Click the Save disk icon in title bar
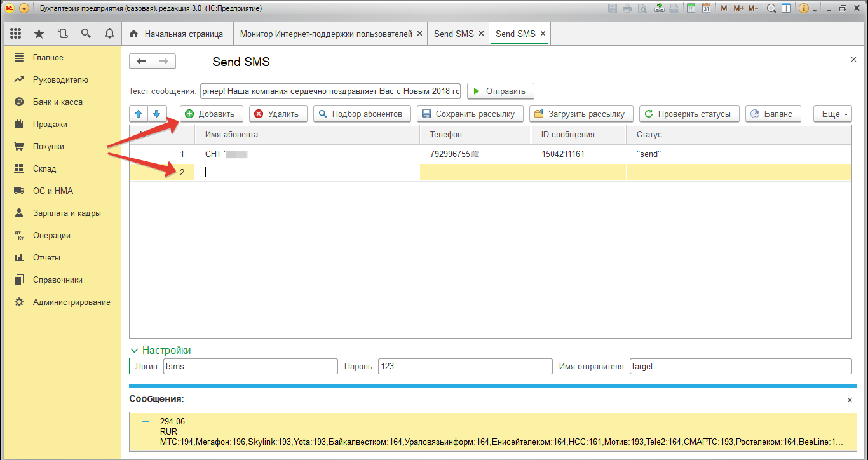Screen dimensions: 868x460 (x=613, y=8)
